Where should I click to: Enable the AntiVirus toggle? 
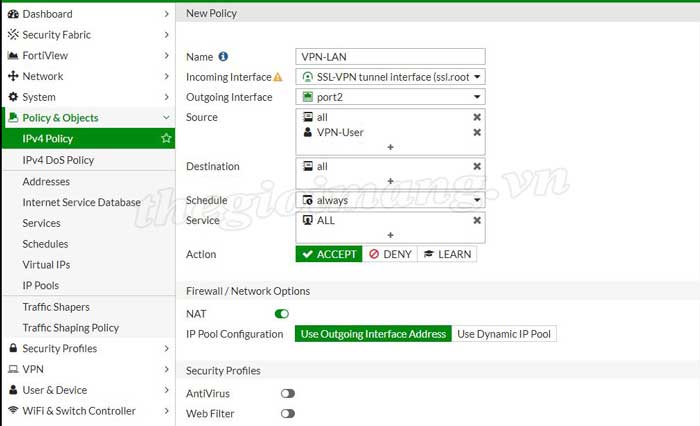tap(288, 393)
